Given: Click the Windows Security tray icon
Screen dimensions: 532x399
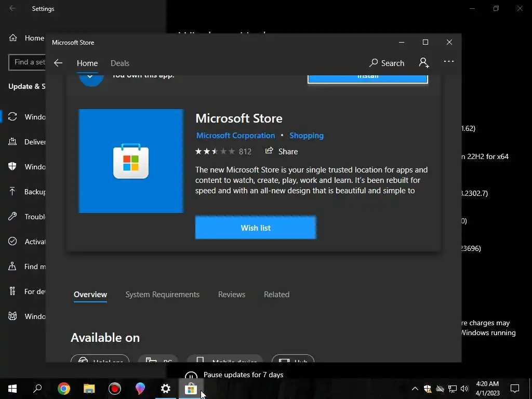Looking at the screenshot, I should pos(428,389).
